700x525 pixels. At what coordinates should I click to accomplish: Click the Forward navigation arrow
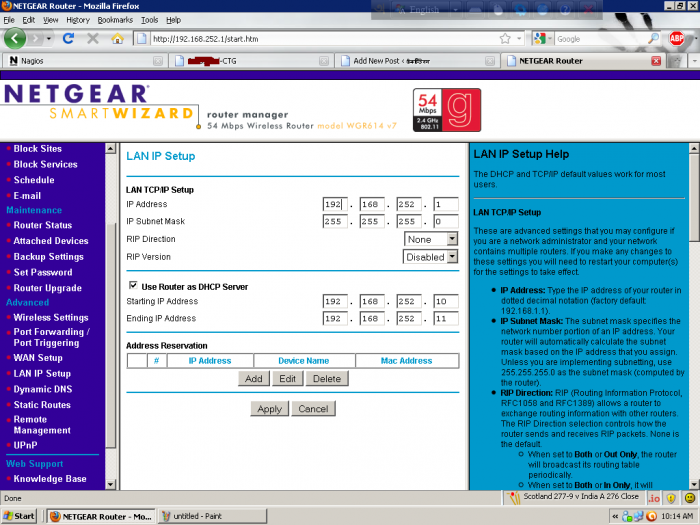36,39
